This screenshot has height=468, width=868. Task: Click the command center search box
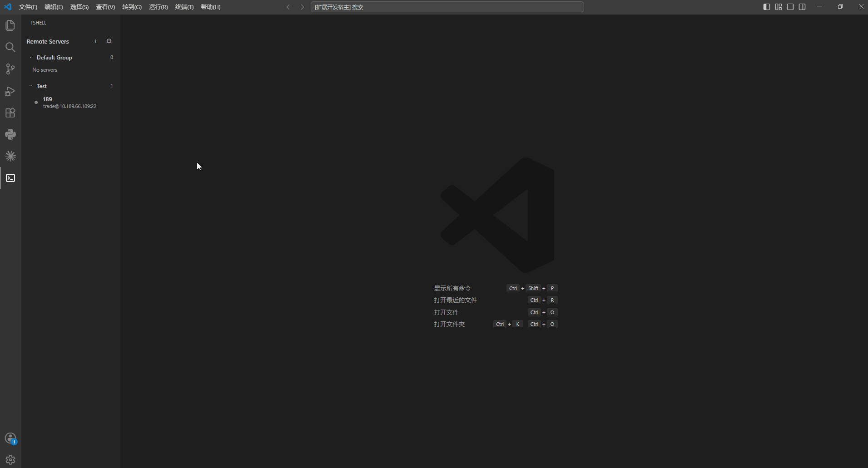pos(447,7)
